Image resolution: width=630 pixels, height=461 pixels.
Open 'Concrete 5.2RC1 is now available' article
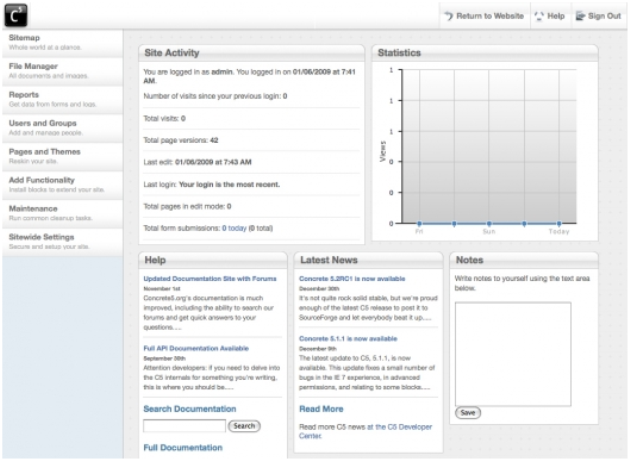click(x=353, y=279)
